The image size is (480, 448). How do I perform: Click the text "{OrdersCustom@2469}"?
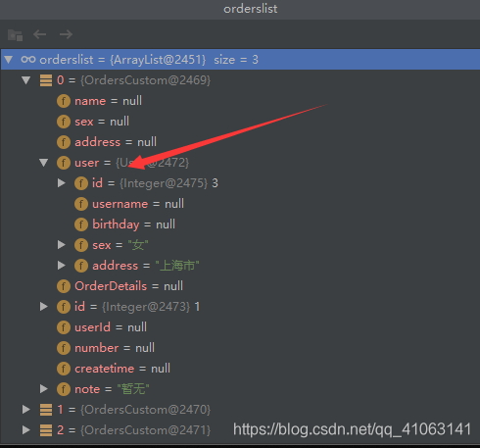(146, 80)
